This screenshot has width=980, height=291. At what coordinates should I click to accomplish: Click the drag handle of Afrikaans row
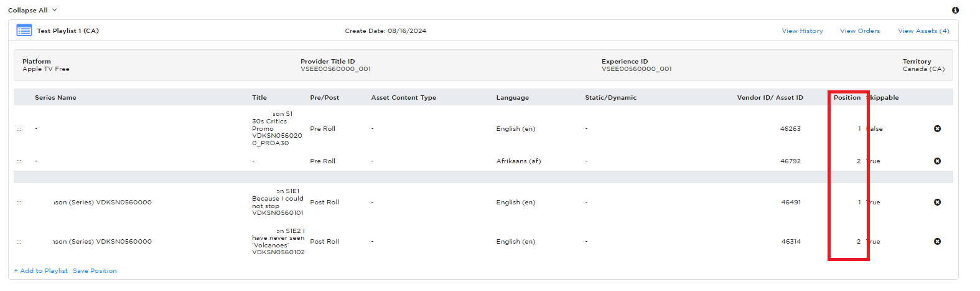(x=19, y=161)
